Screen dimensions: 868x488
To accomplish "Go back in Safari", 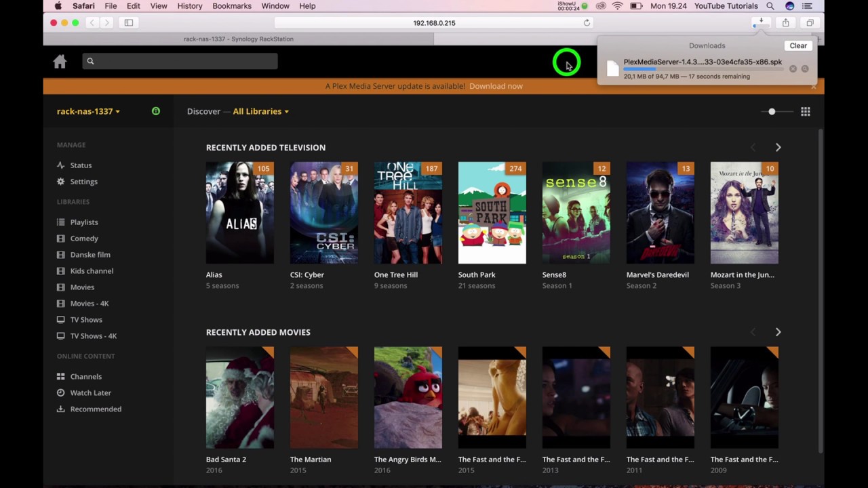I will click(x=92, y=23).
